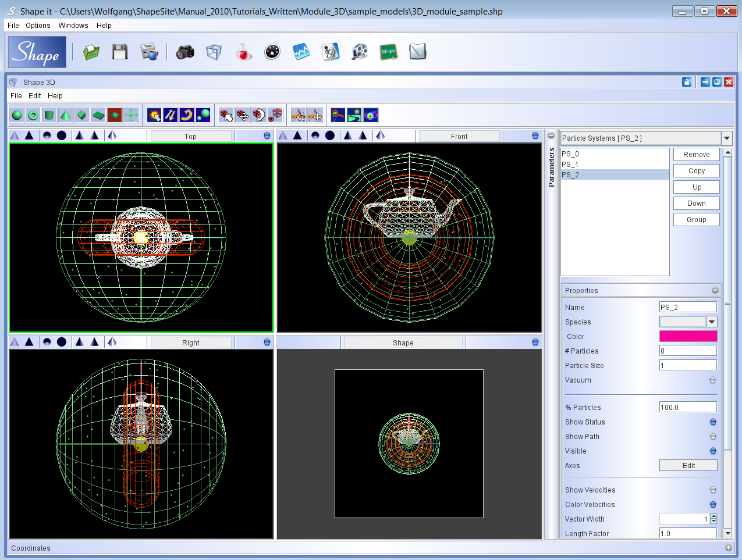Image resolution: width=742 pixels, height=560 pixels.
Task: Move the particle system Up
Action: coord(697,187)
